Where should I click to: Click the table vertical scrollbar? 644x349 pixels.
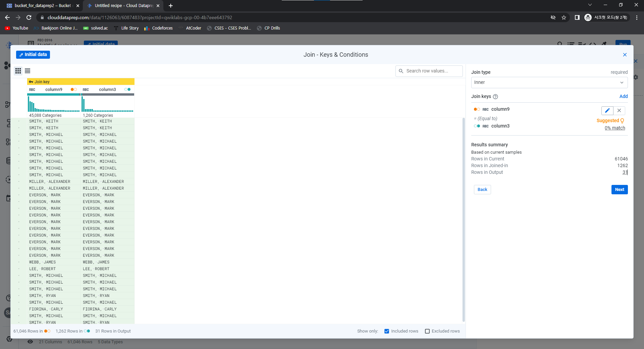pos(464,220)
